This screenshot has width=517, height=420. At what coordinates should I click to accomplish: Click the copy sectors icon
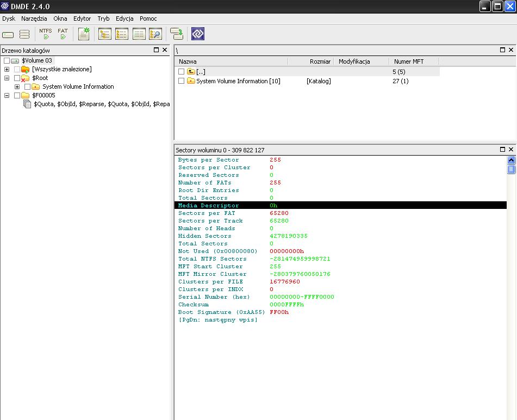point(176,34)
